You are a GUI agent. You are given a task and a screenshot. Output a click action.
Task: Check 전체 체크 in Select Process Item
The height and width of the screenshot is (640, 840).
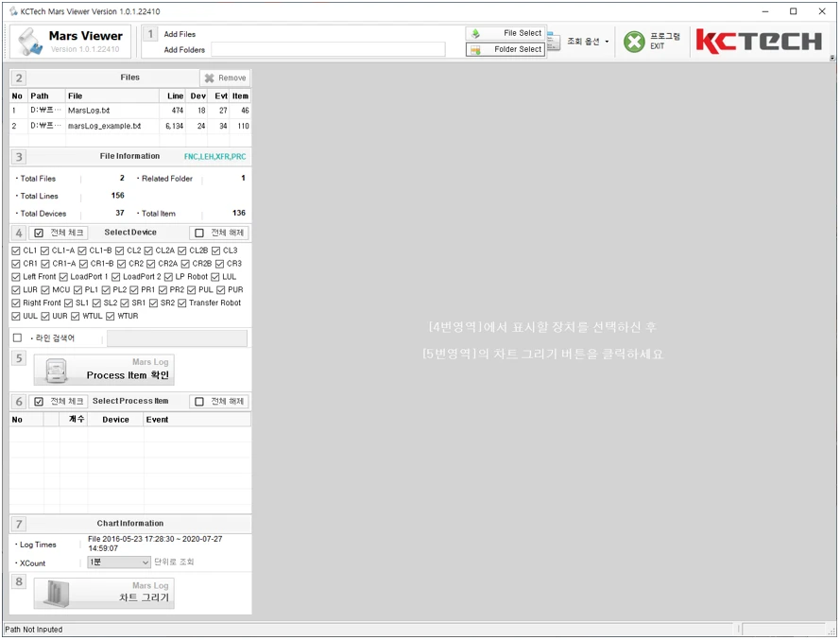pos(39,402)
